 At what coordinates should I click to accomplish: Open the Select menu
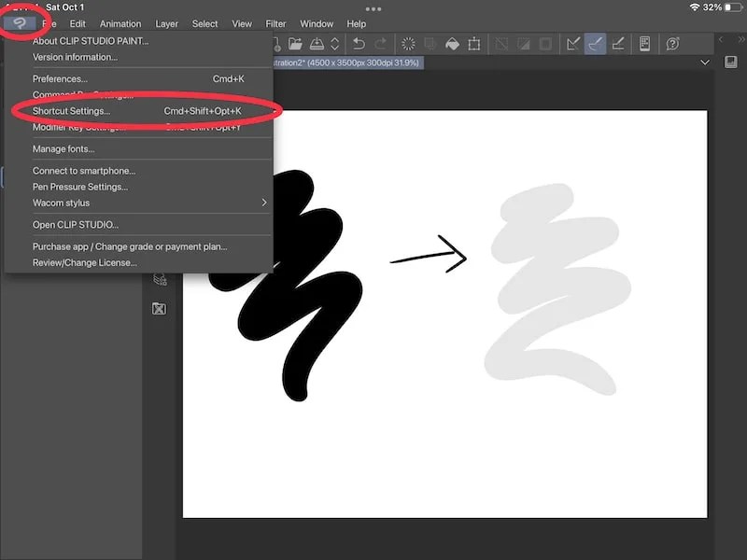pos(204,24)
